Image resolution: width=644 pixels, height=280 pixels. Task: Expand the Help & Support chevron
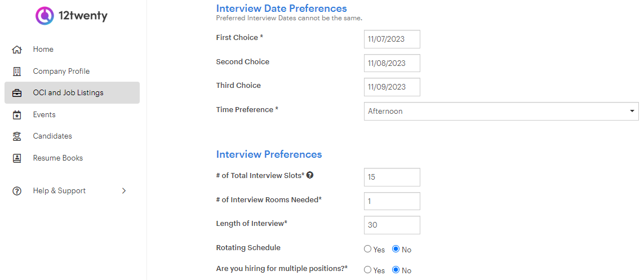click(x=124, y=191)
